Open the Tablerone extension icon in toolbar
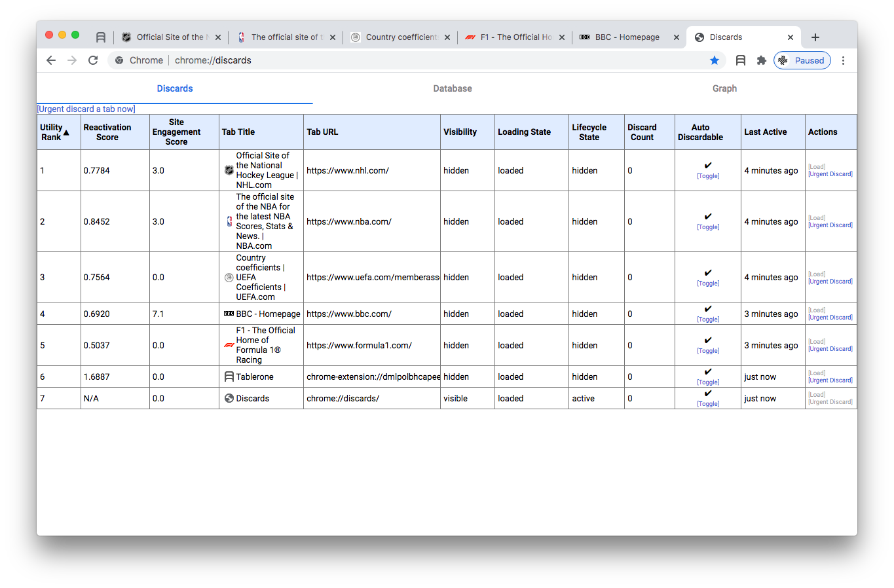 click(741, 60)
